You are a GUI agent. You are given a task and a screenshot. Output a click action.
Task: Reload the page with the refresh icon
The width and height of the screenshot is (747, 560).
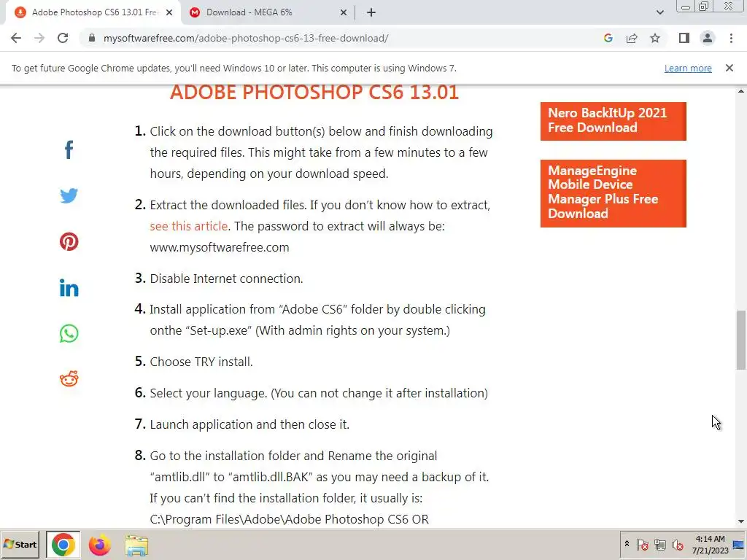(x=63, y=38)
